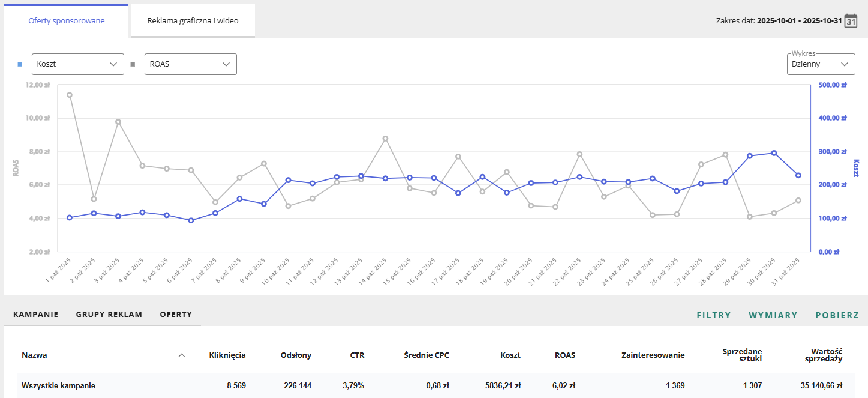Switch to Reklama graficzna i wideo tab
The width and height of the screenshot is (868, 398).
[193, 21]
